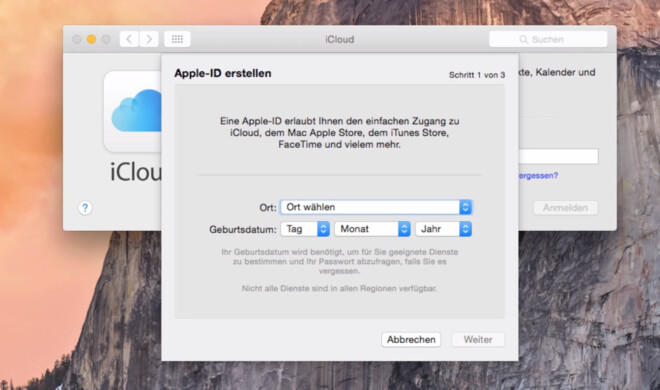Open the Tag birth day dropdown
This screenshot has width=660, height=390.
305,229
